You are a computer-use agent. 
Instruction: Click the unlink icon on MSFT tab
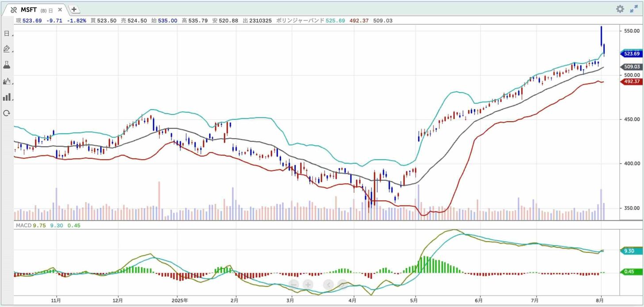[14, 10]
